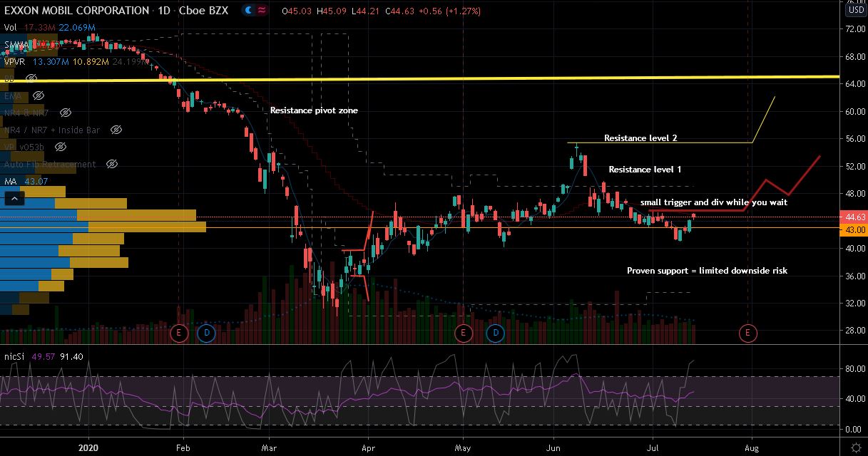This screenshot has height=456, width=868.
Task: Open the February earnings E marker
Action: (x=179, y=333)
